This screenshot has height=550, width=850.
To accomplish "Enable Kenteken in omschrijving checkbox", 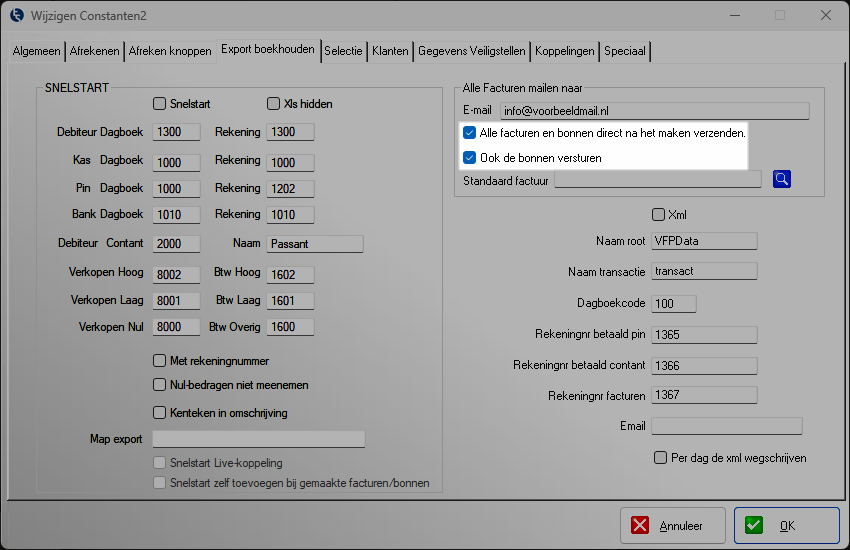I will coord(159,413).
